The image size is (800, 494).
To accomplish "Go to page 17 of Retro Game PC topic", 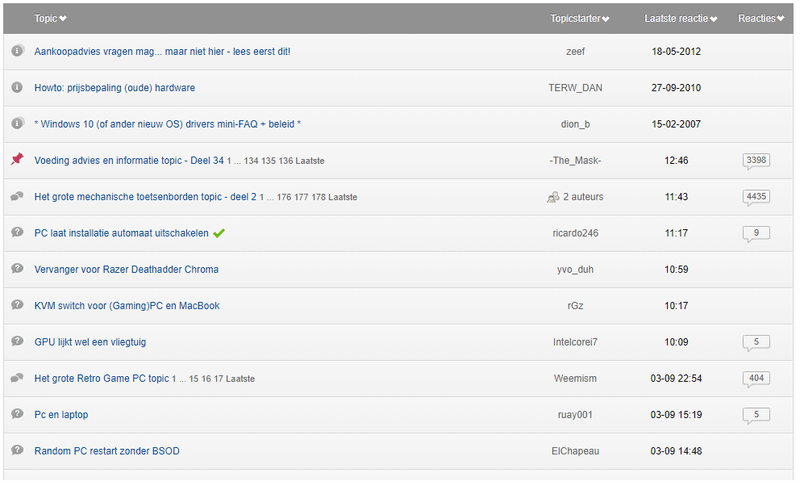I will pyautogui.click(x=218, y=379).
